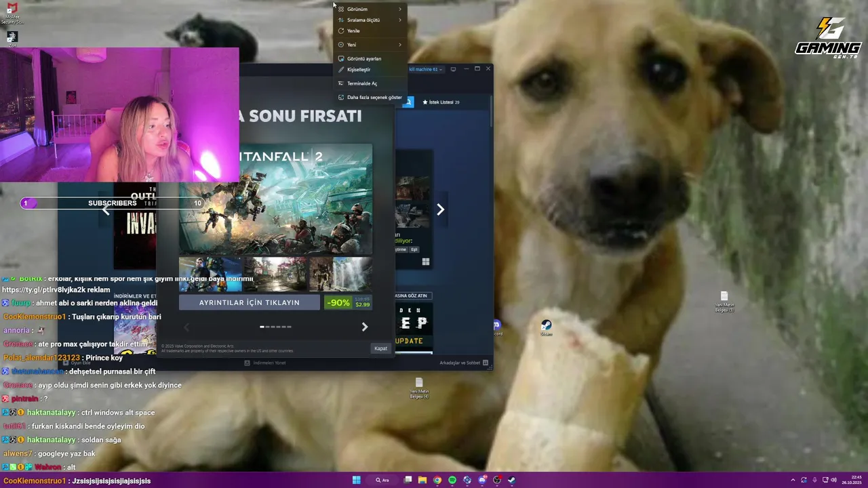Select the cherry blossom street screenshot thumbnail
868x488 pixels.
tap(275, 274)
